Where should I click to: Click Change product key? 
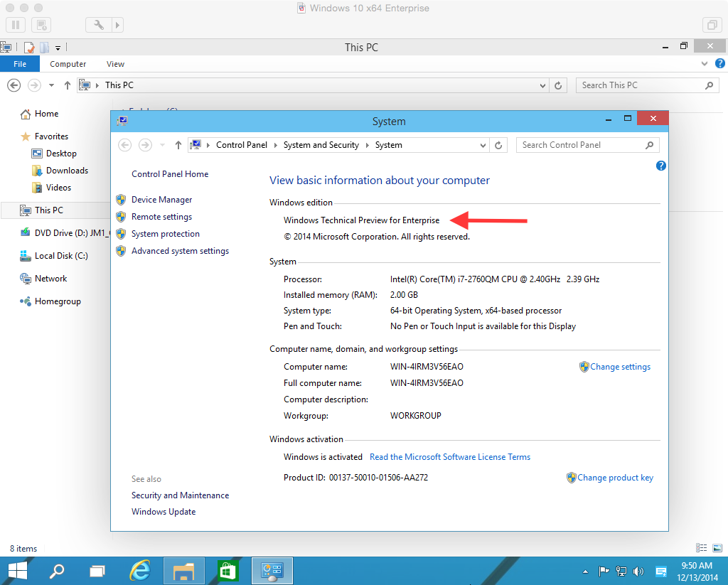(615, 478)
